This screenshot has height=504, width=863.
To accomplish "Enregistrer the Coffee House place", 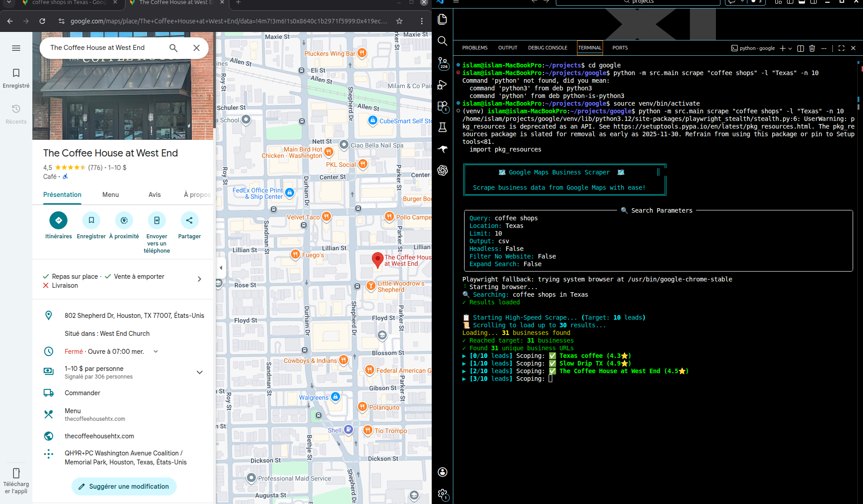I will 91,220.
